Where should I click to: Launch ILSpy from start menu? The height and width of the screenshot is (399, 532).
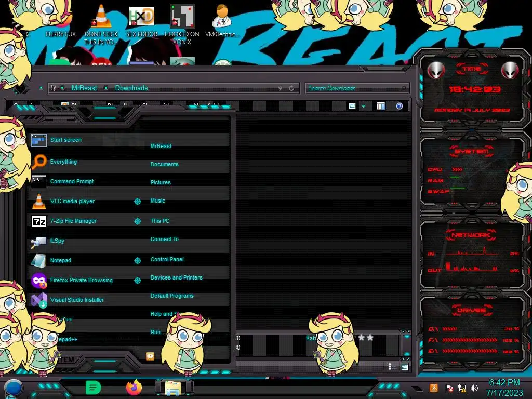pyautogui.click(x=47, y=241)
